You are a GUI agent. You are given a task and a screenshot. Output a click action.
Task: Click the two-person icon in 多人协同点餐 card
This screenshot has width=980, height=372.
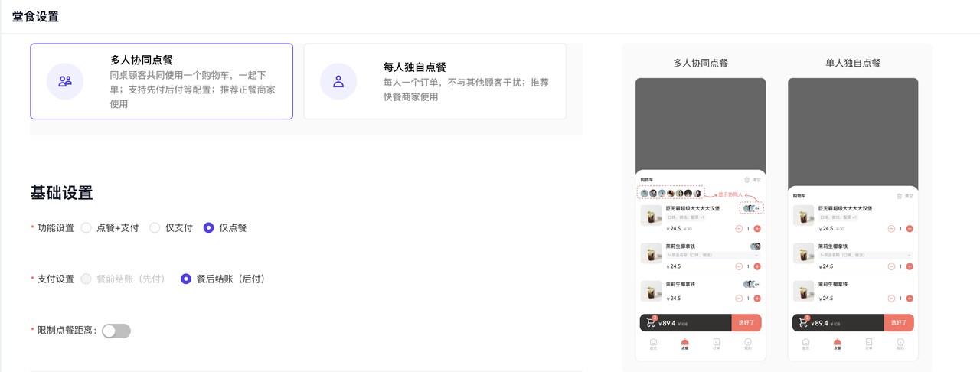pyautogui.click(x=65, y=81)
